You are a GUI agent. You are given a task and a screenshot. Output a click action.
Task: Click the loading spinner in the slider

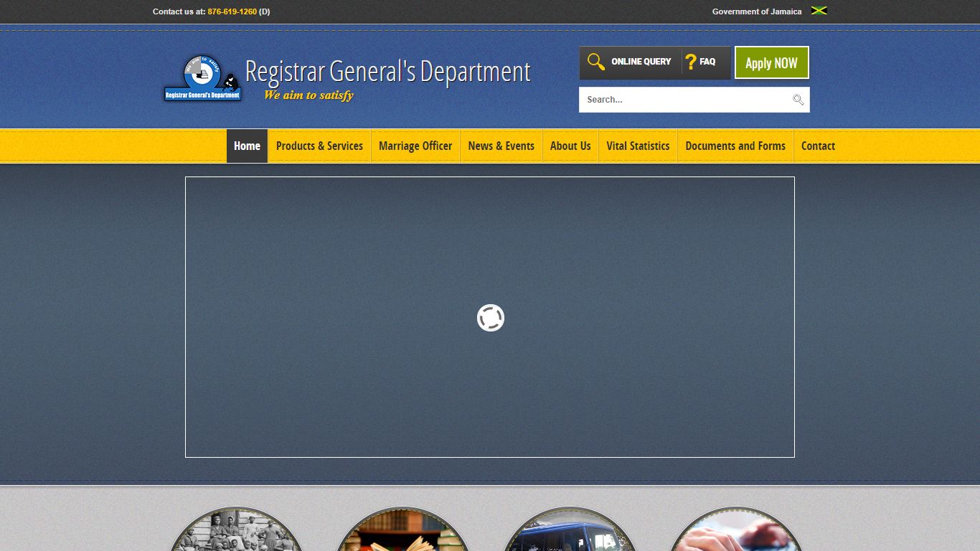tap(491, 318)
